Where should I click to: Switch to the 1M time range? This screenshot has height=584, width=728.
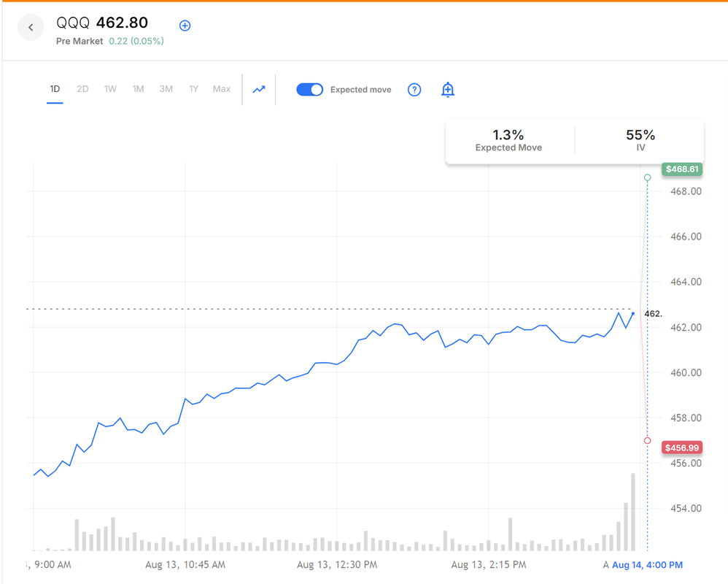click(x=139, y=89)
